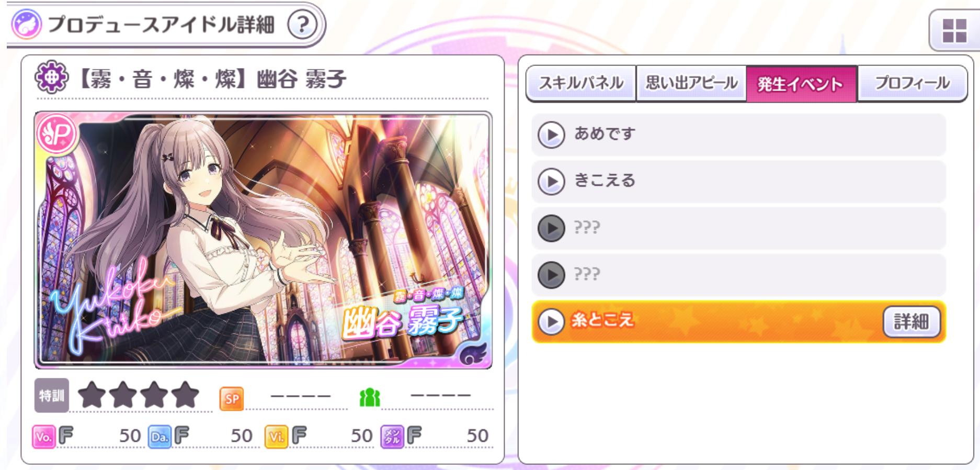The width and height of the screenshot is (980, 470).
Task: Play the きこえる event
Action: [551, 182]
